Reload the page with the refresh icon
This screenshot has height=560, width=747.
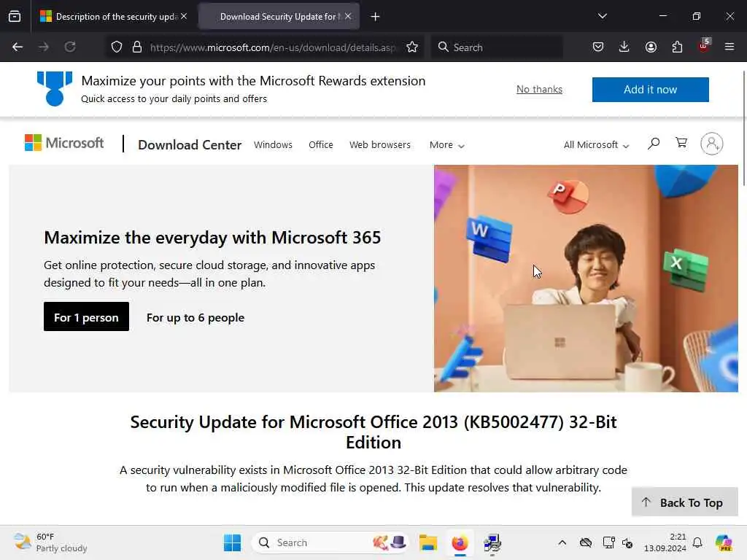click(x=70, y=47)
